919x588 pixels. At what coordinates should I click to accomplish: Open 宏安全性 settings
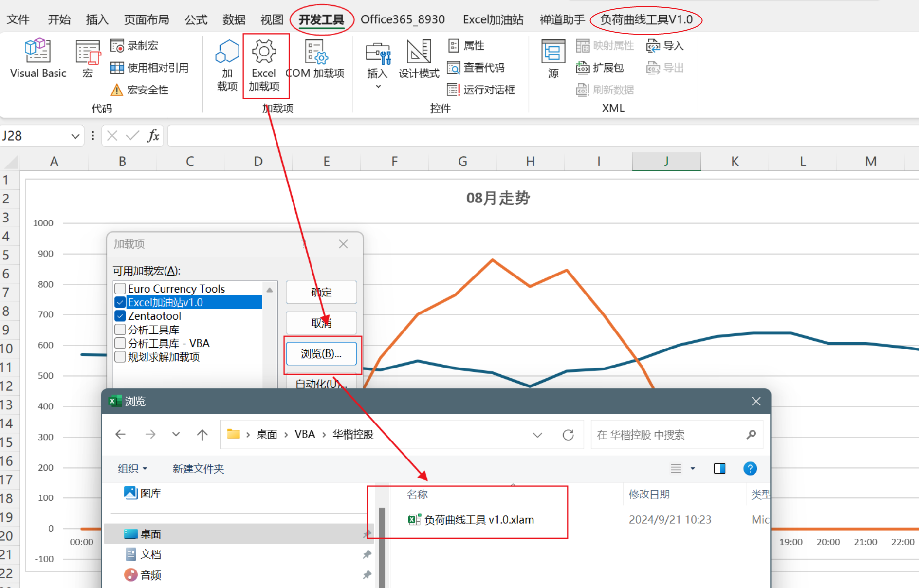(140, 90)
